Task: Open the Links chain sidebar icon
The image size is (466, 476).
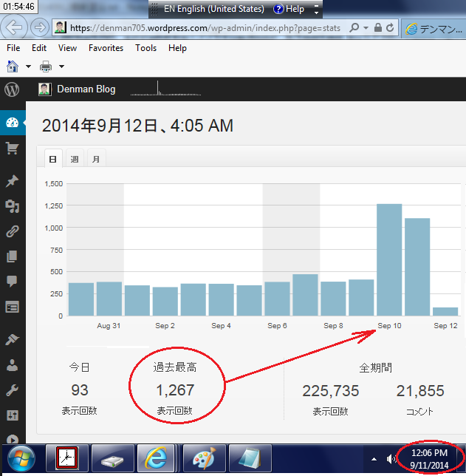Action: [x=12, y=231]
